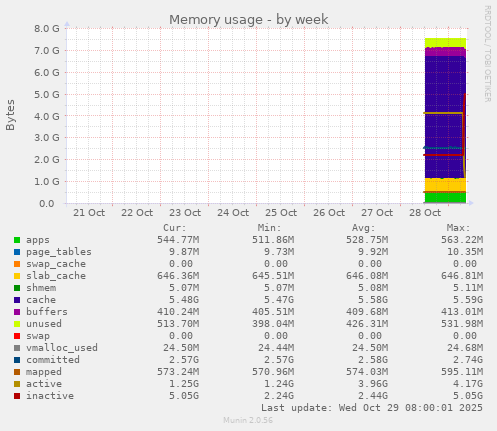Click apps current value 544.77M
This screenshot has width=497, height=431.
pyautogui.click(x=178, y=240)
